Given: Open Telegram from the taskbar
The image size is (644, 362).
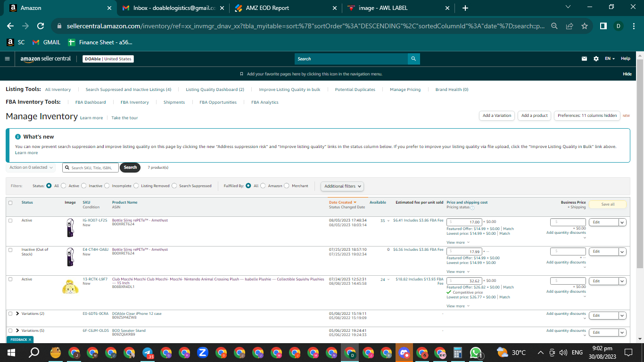Looking at the screenshot, I should tap(148, 353).
